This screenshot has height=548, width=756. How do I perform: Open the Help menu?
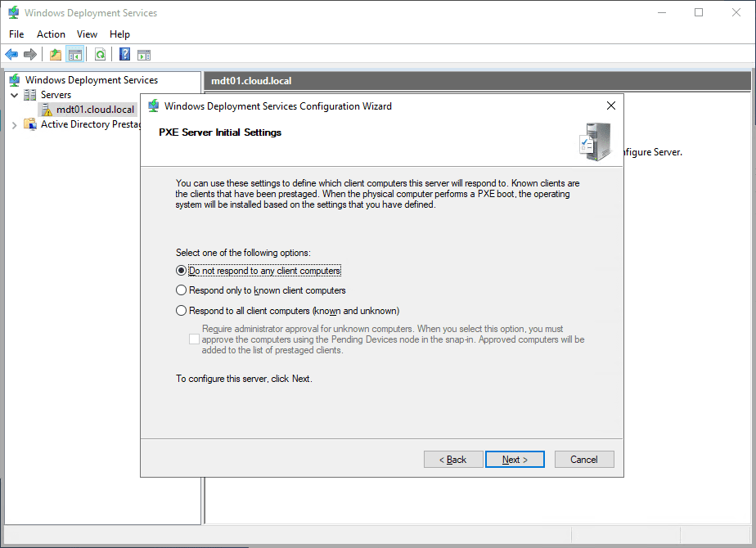click(x=119, y=34)
